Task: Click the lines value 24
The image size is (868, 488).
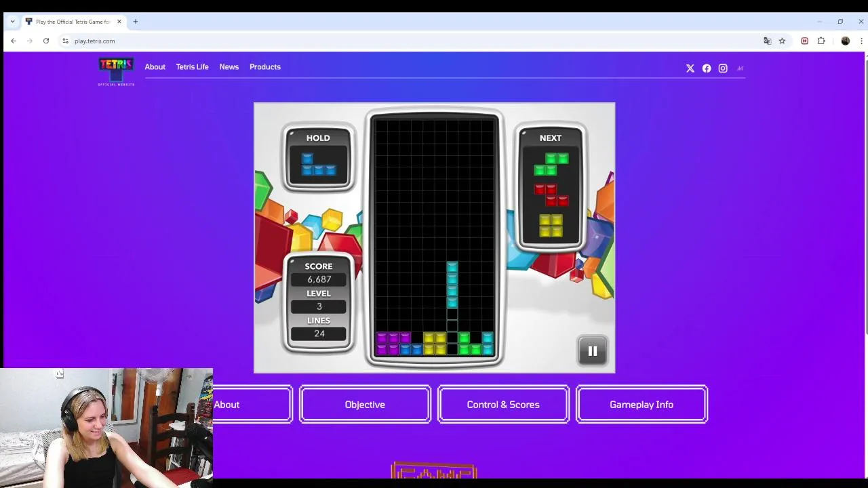Action: tap(319, 333)
